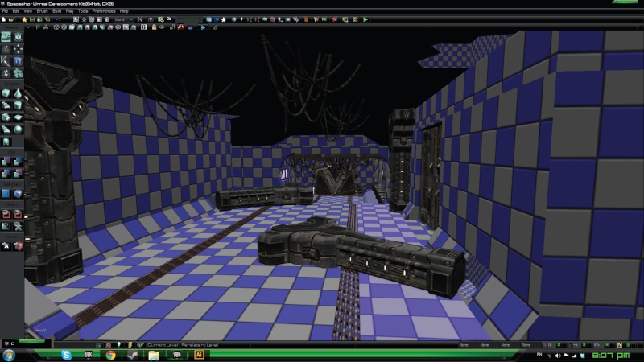Select Camera mode in the Modes panel
This screenshot has height=362, width=644.
[x=6, y=37]
